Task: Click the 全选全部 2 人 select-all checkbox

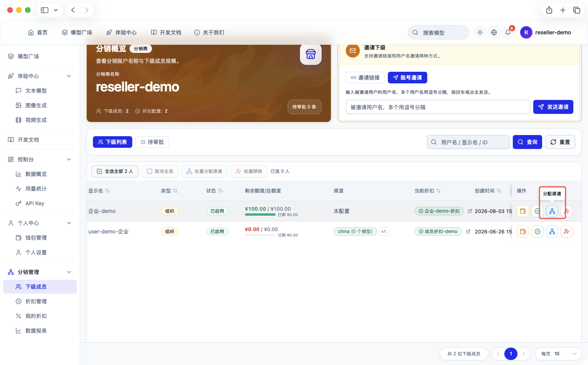Action: coord(115,171)
